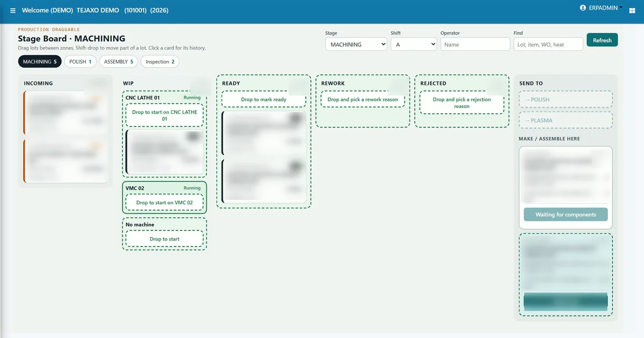
Task: Click Drop to start on CNC LATHE 01 zone
Action: click(x=165, y=115)
